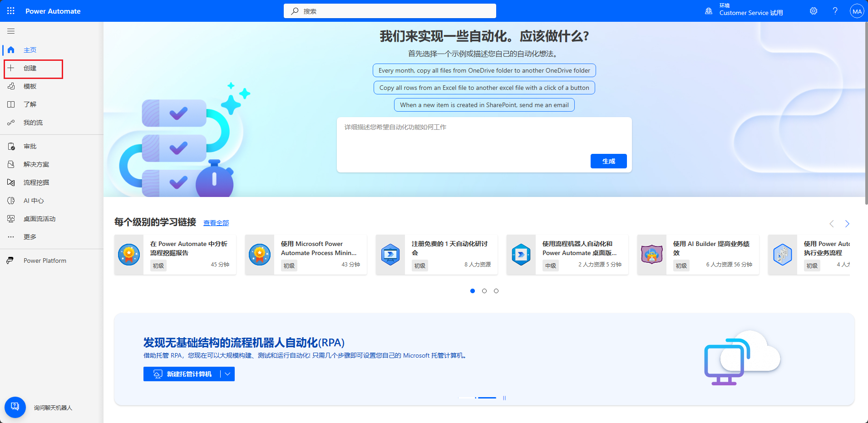Show previous learning cards with left chevron
This screenshot has height=423, width=868.
[x=832, y=224]
